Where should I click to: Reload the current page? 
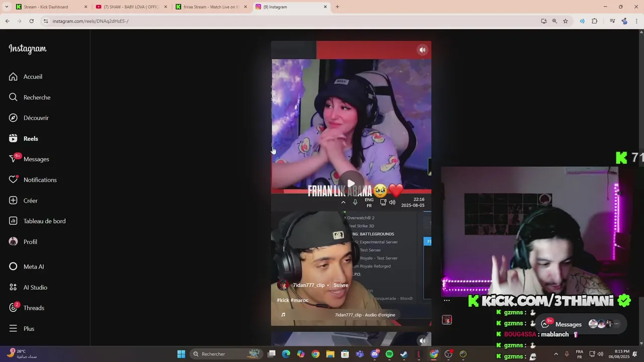click(31, 21)
